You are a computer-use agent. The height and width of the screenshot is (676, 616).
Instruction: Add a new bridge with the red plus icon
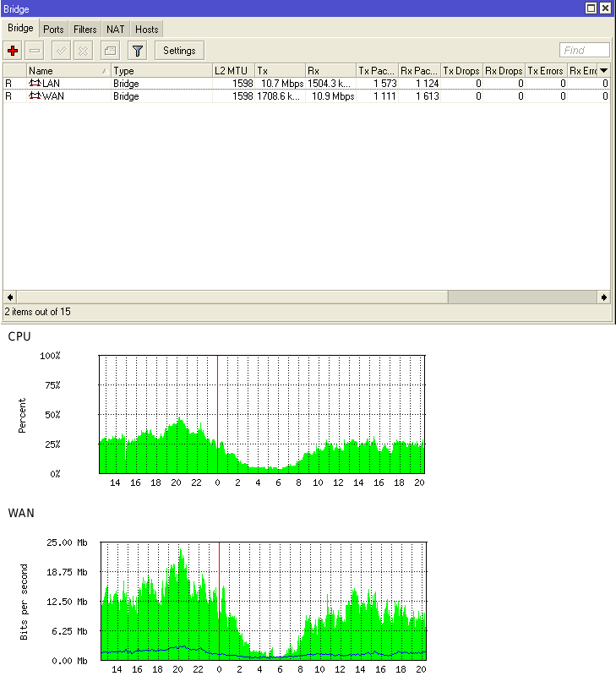coord(13,51)
